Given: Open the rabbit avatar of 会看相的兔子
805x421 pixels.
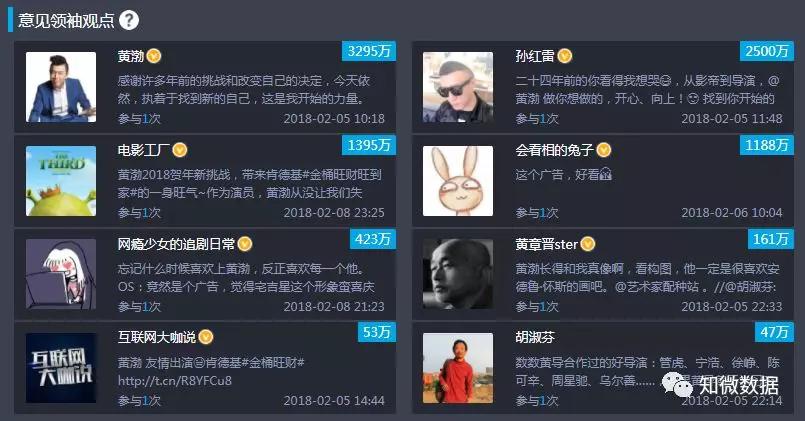Looking at the screenshot, I should click(458, 181).
